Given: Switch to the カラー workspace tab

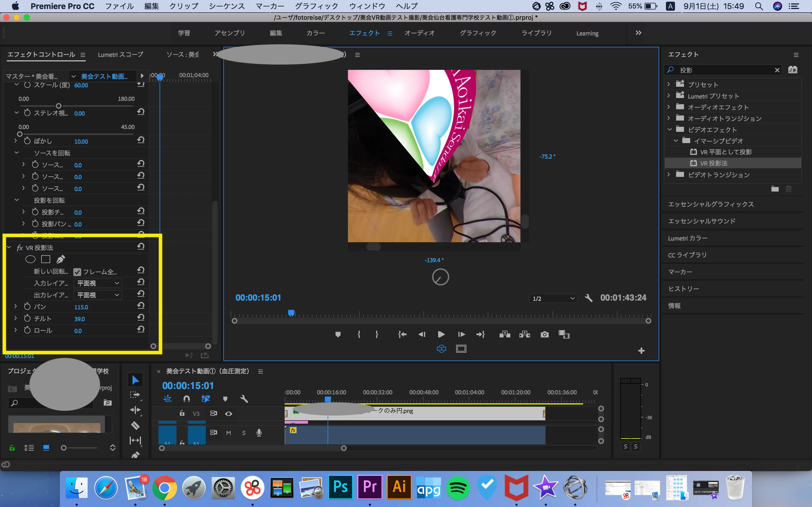Looking at the screenshot, I should coord(315,33).
